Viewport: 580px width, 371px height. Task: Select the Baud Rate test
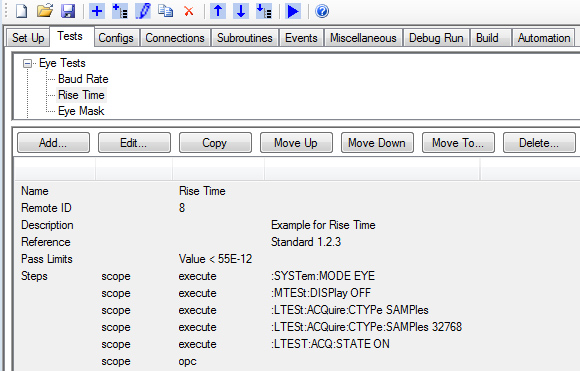coord(83,79)
